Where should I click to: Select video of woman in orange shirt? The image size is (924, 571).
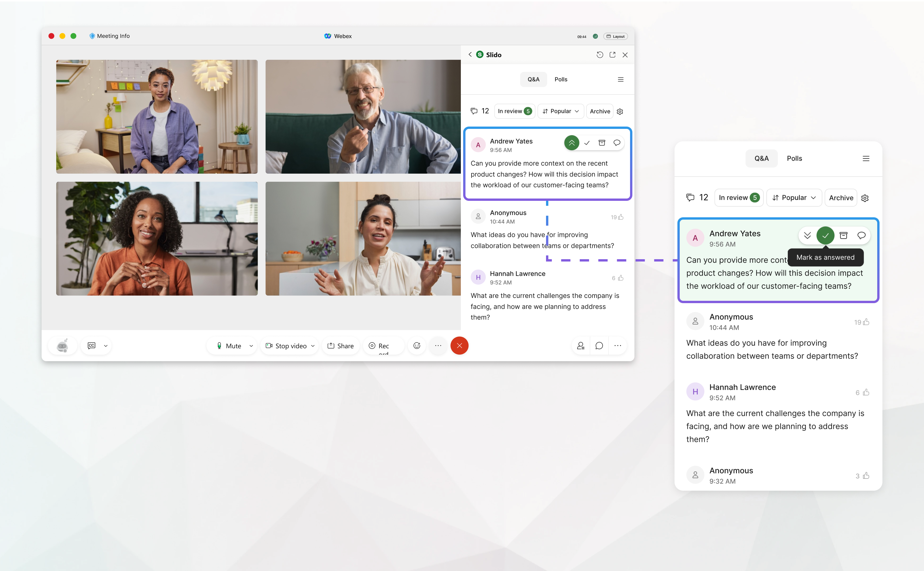coord(157,239)
